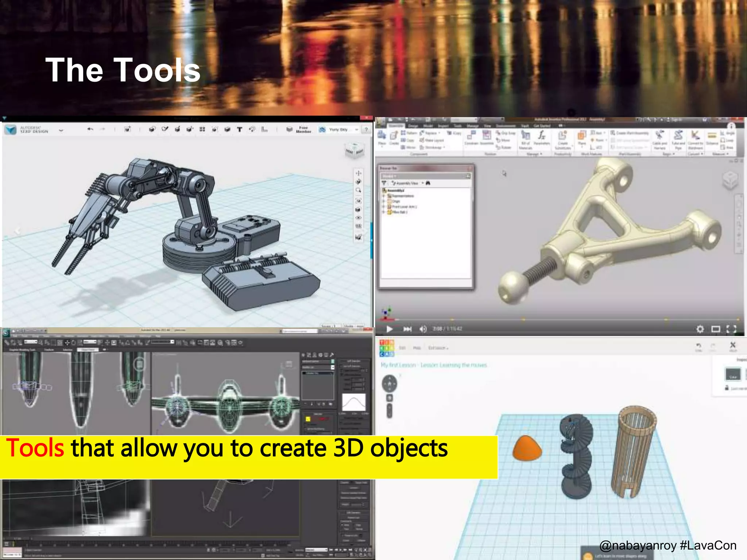Click the Sketch pencil tool in 123D Design
This screenshot has width=747, height=560.
click(165, 129)
